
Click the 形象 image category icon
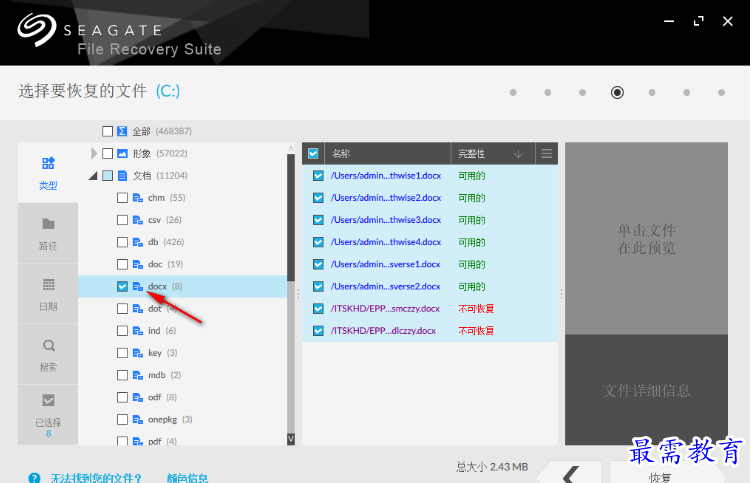(122, 153)
